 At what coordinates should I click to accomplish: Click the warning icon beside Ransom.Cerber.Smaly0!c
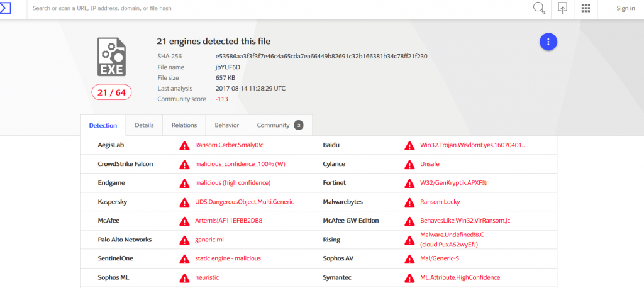(184, 145)
